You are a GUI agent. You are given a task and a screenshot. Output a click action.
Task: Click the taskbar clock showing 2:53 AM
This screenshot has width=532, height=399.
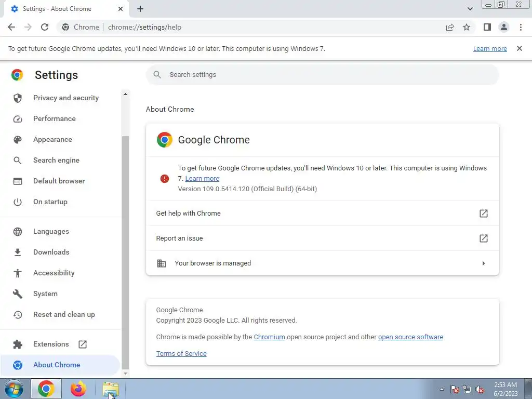pos(506,389)
